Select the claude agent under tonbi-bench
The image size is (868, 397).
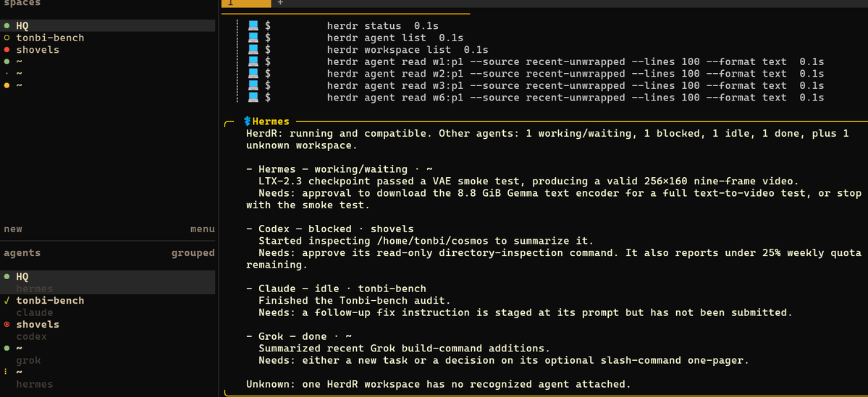[34, 313]
